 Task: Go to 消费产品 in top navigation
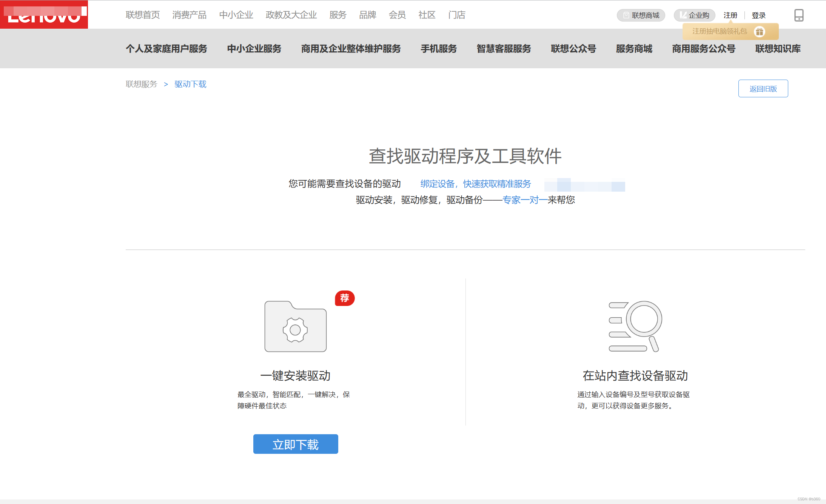click(189, 15)
